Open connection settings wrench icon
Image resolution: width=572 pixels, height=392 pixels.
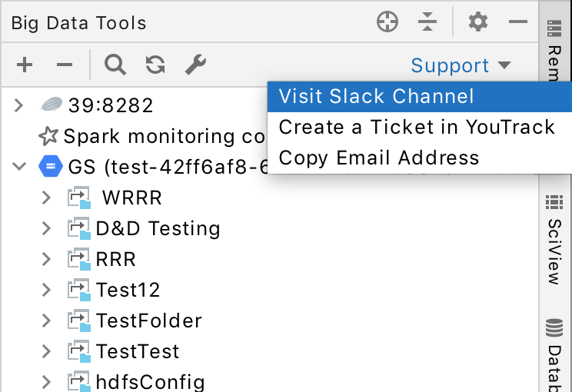tap(195, 65)
